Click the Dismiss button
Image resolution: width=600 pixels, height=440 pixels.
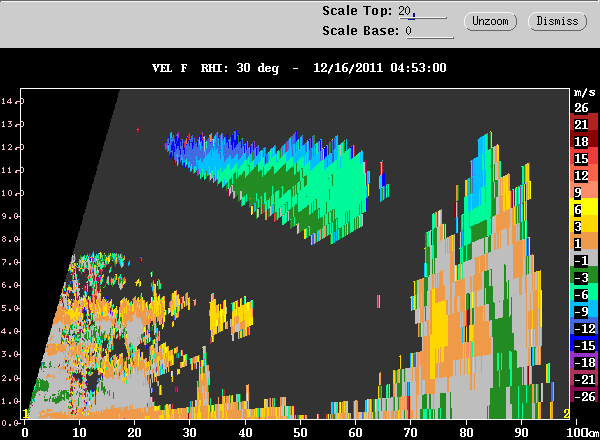tap(557, 21)
